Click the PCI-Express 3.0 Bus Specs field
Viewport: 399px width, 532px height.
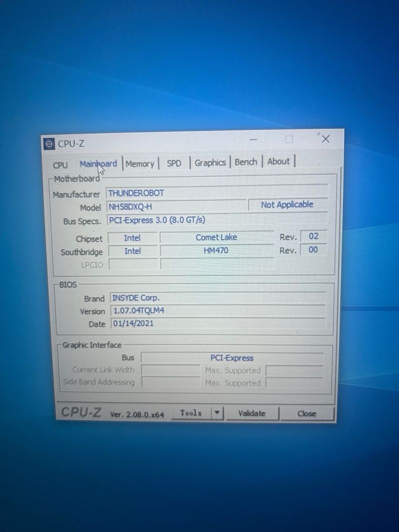217,220
